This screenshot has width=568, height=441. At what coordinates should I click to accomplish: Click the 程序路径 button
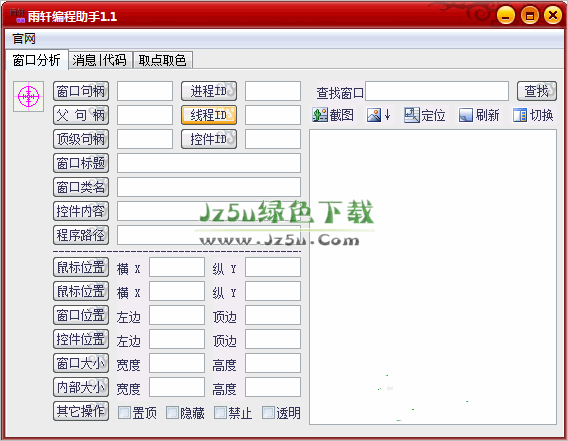click(81, 235)
